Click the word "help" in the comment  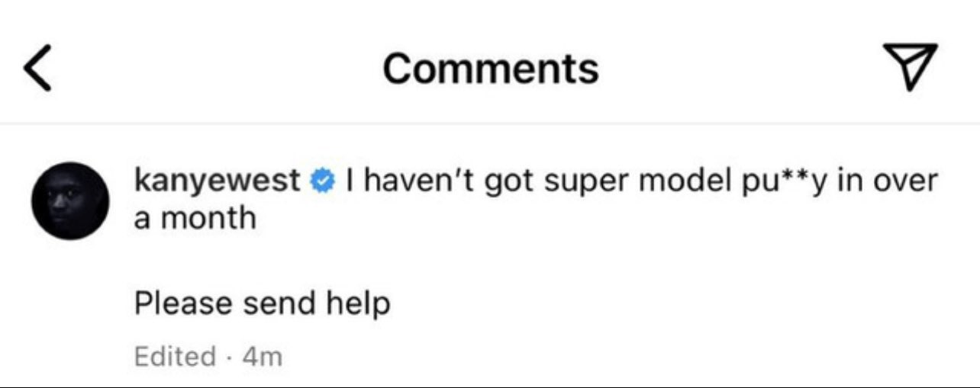[358, 303]
